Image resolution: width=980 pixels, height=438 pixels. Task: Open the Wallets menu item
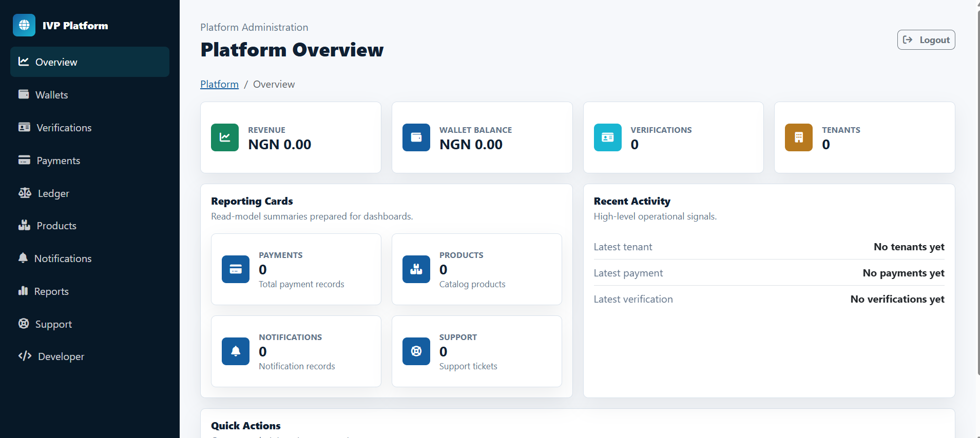90,95
